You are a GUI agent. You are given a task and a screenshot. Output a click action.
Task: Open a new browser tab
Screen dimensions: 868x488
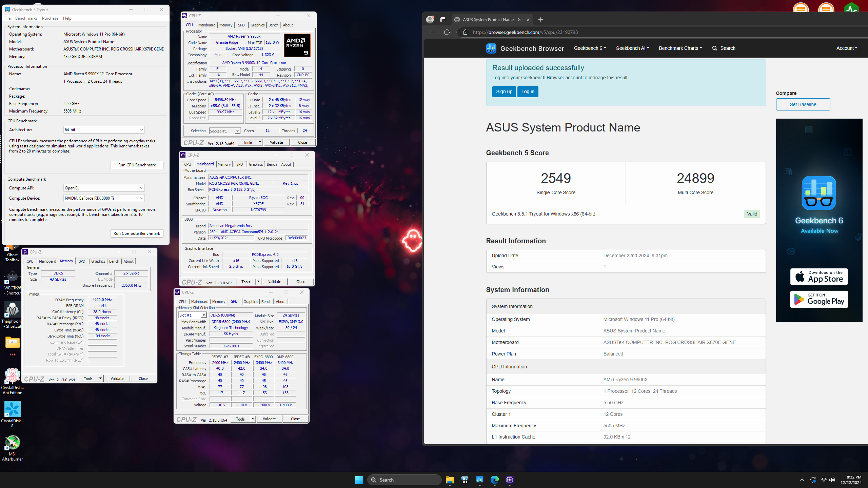(540, 20)
